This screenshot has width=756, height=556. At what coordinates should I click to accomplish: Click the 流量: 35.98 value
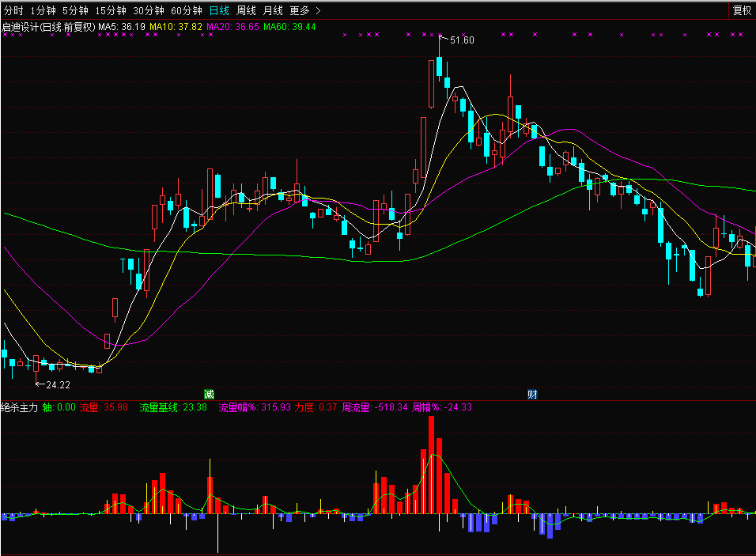pos(104,407)
